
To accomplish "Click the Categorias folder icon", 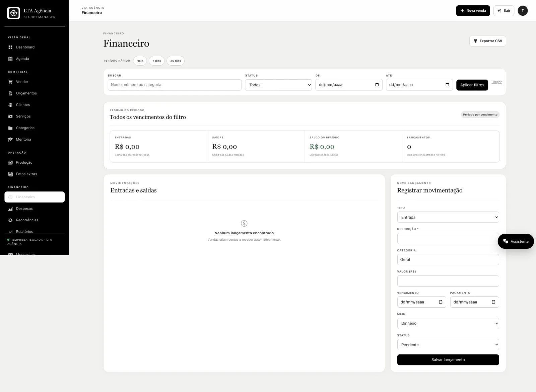I will [x=10, y=128].
